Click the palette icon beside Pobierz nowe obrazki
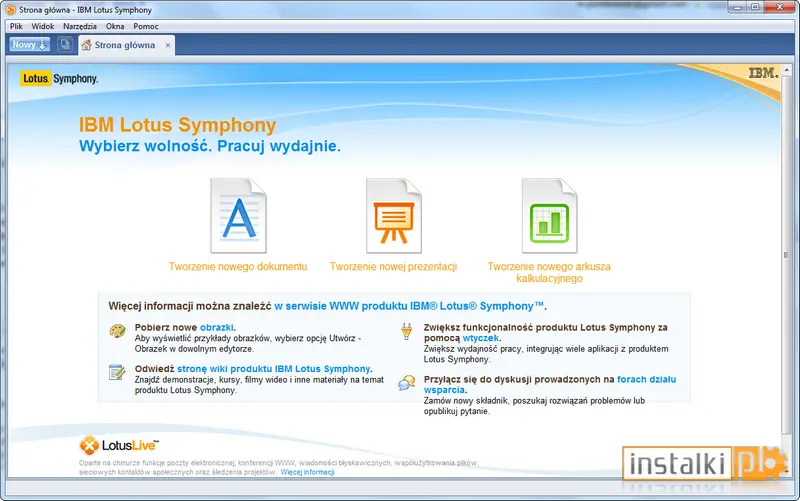This screenshot has height=501, width=800. pos(117,331)
